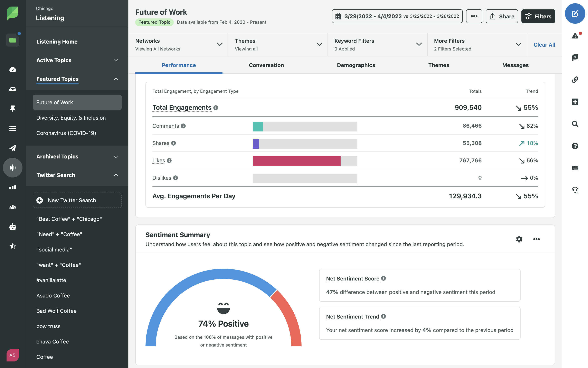588x368 pixels.
Task: Open Sentiment Summary gear settings
Action: coord(519,239)
